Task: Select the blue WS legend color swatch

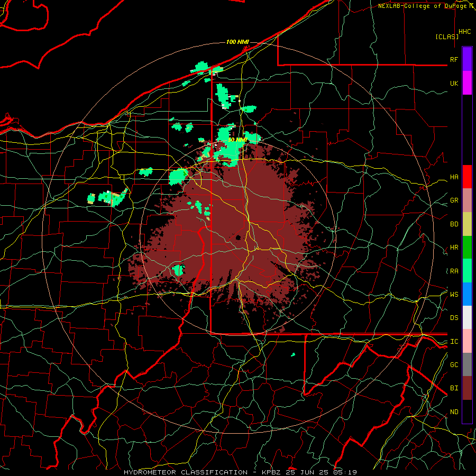Action: point(467,294)
